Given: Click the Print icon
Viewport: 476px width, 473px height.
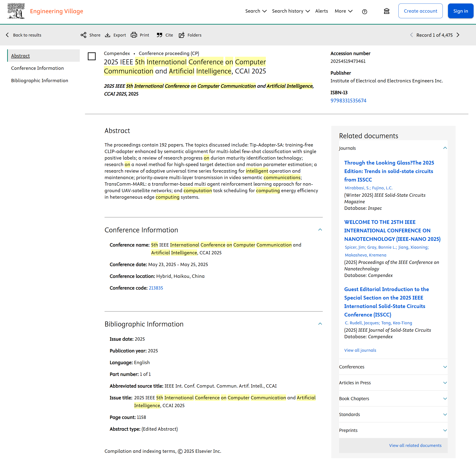Looking at the screenshot, I should click(134, 35).
